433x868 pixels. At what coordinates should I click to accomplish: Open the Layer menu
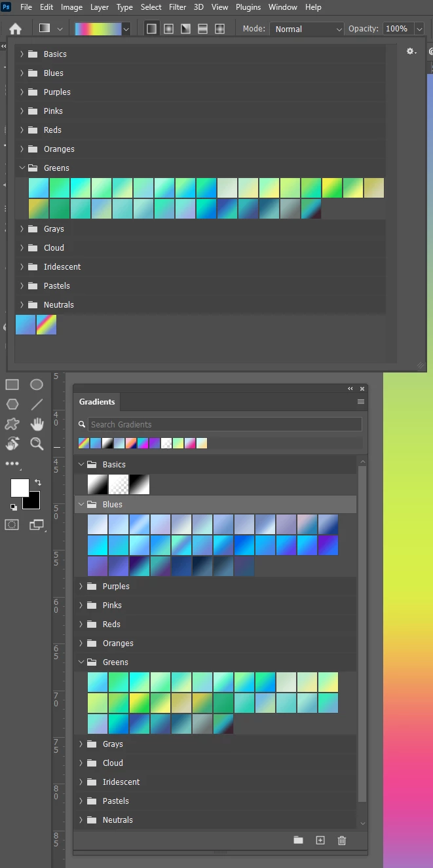[100, 7]
